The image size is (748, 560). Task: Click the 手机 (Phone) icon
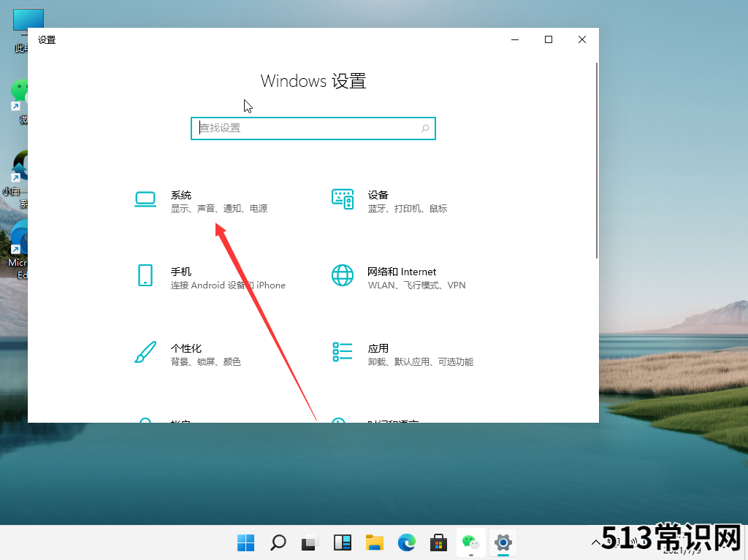coord(145,275)
